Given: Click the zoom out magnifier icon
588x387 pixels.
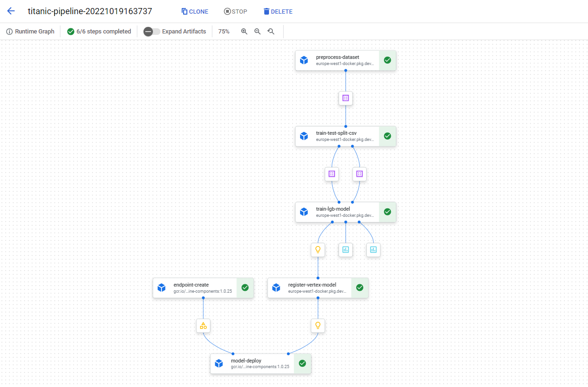Looking at the screenshot, I should click(257, 32).
